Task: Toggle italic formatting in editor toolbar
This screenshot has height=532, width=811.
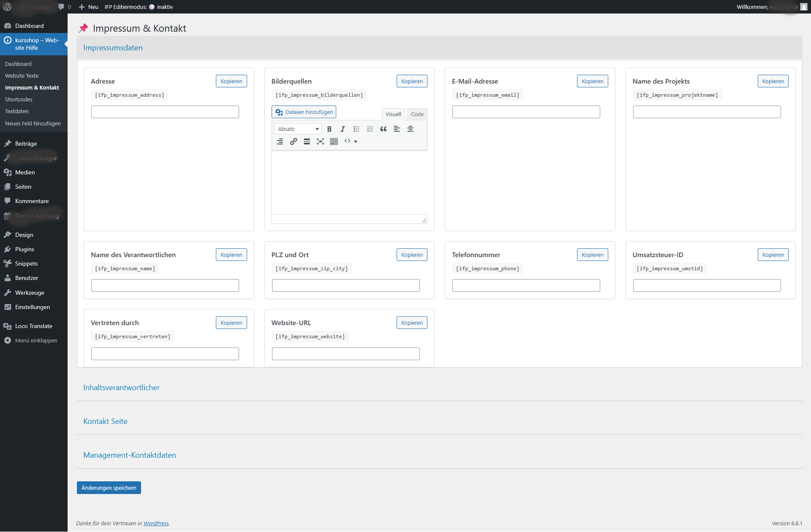Action: pyautogui.click(x=343, y=129)
